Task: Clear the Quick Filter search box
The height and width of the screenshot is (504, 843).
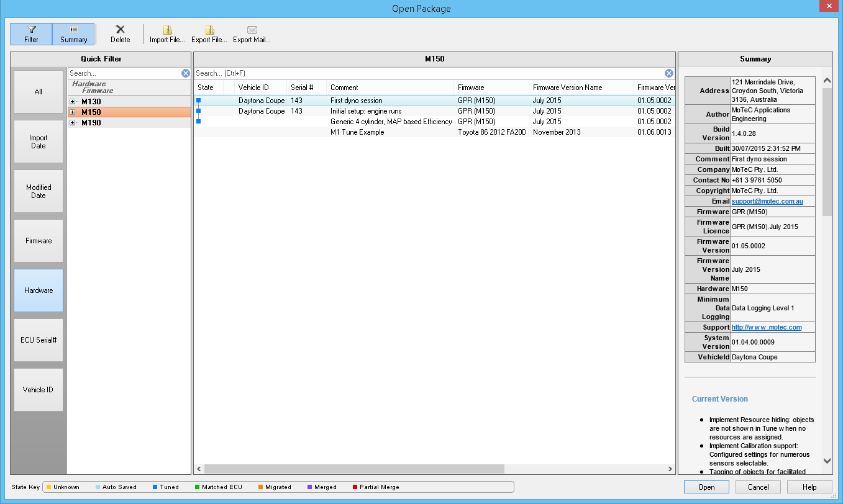Action: [x=185, y=73]
